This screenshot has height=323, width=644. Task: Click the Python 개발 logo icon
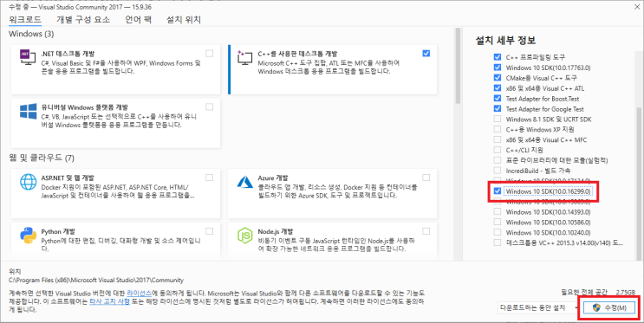tap(29, 236)
